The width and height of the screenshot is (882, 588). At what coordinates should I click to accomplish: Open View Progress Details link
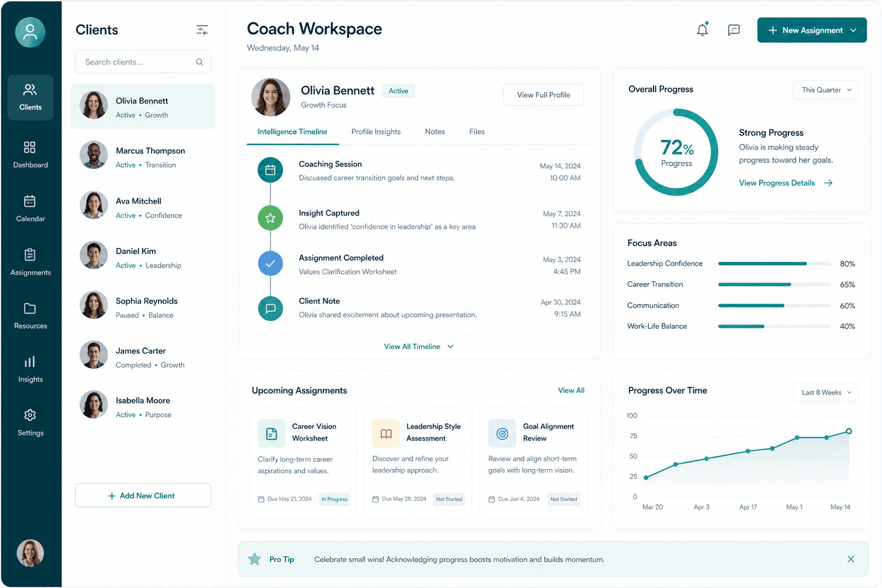[777, 183]
